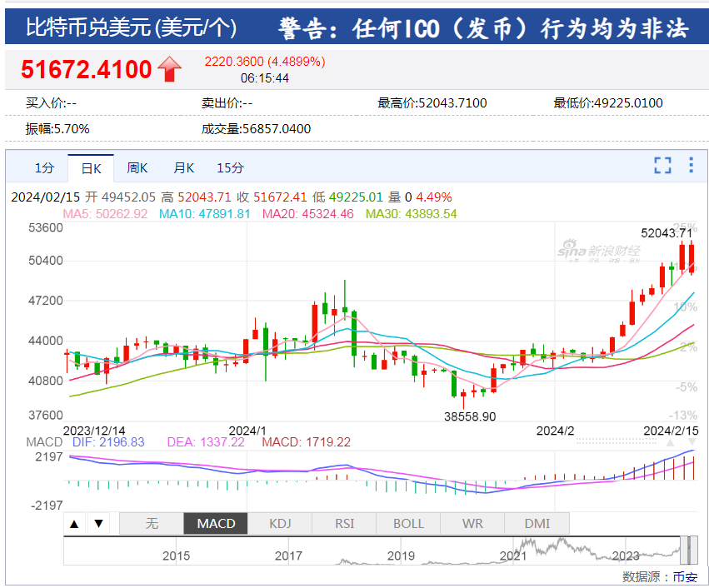Click the up arrow indicator switcher
This screenshot has width=709, height=588.
pos(75,523)
